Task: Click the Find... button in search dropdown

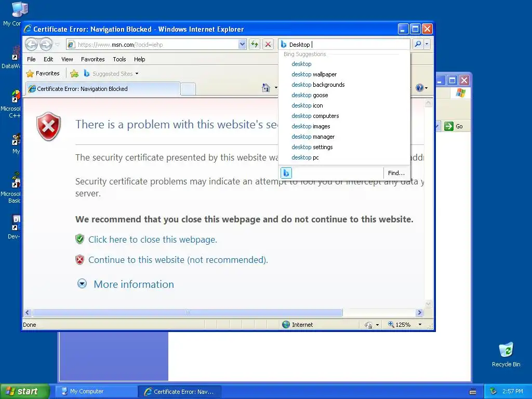Action: 396,173
